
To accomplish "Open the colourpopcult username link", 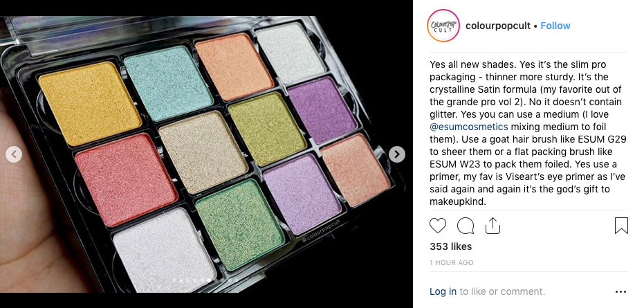I will (x=498, y=26).
